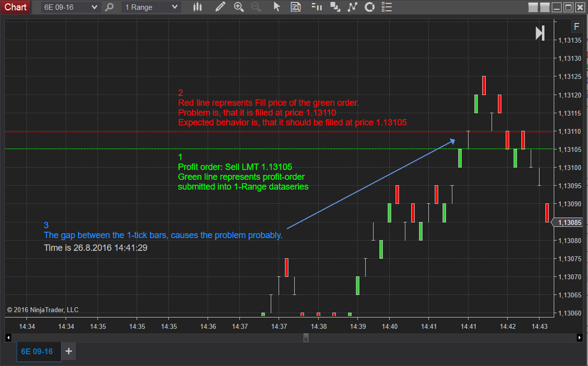Click the zoom out magnifier icon
The width and height of the screenshot is (588, 366).
point(256,7)
